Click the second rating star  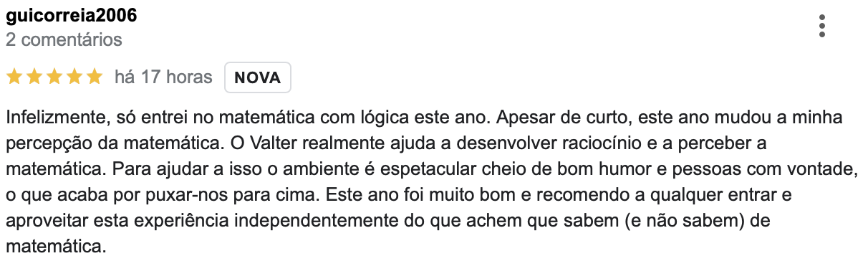point(34,77)
